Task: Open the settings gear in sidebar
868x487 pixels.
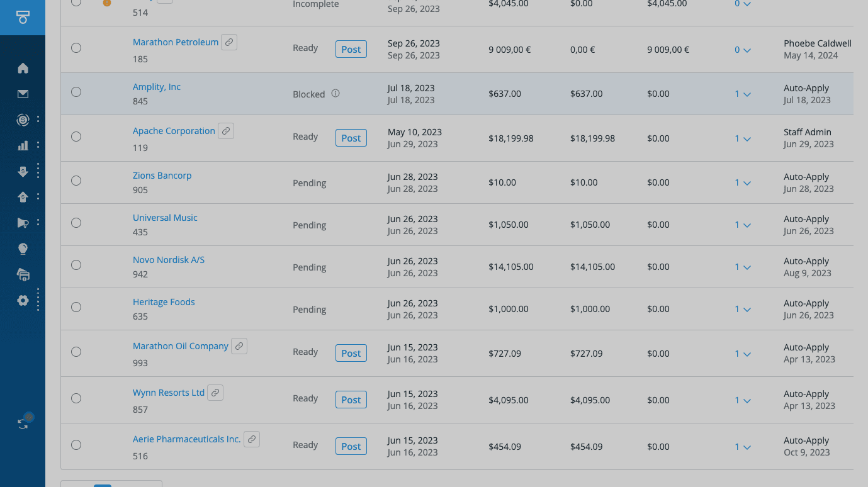Action: coord(23,300)
